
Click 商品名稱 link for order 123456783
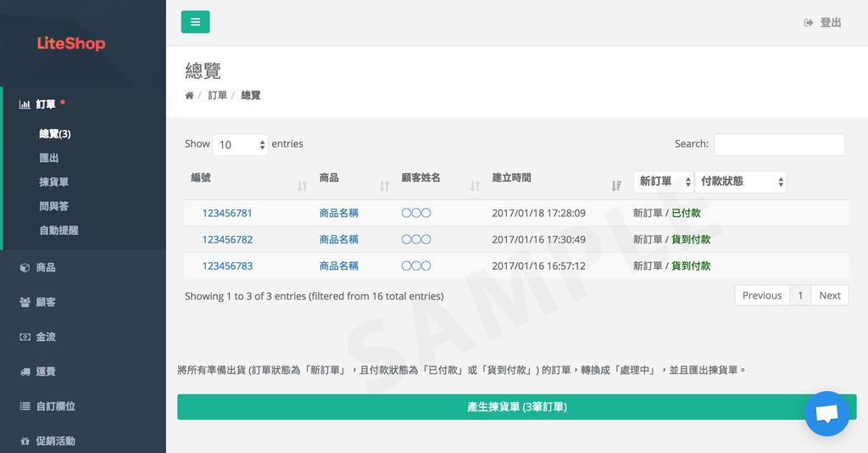(x=339, y=266)
